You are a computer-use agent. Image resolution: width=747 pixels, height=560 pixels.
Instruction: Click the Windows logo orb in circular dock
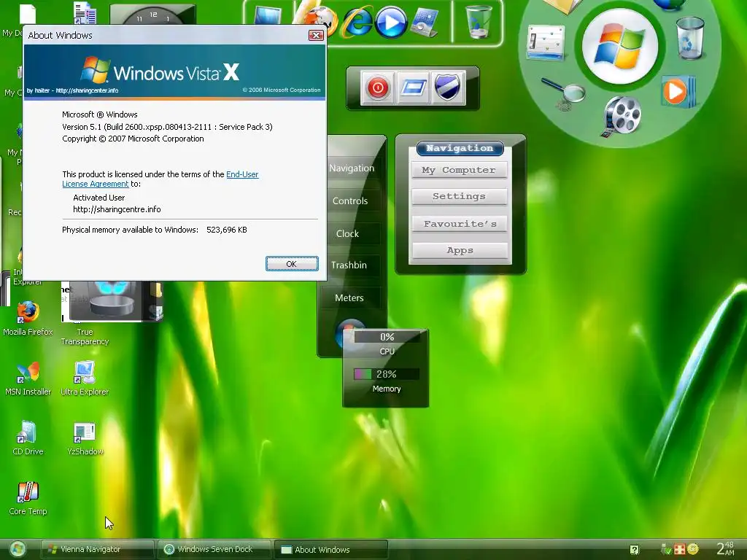coord(619,46)
